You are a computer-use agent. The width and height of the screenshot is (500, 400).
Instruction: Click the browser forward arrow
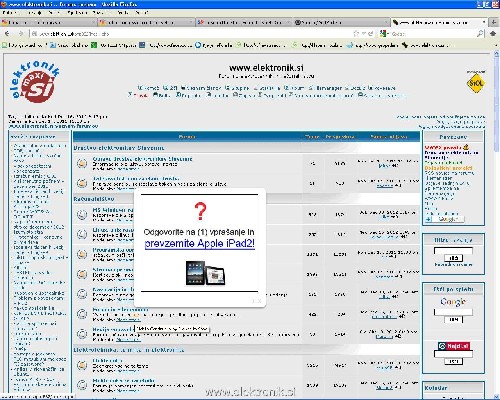[21, 34]
